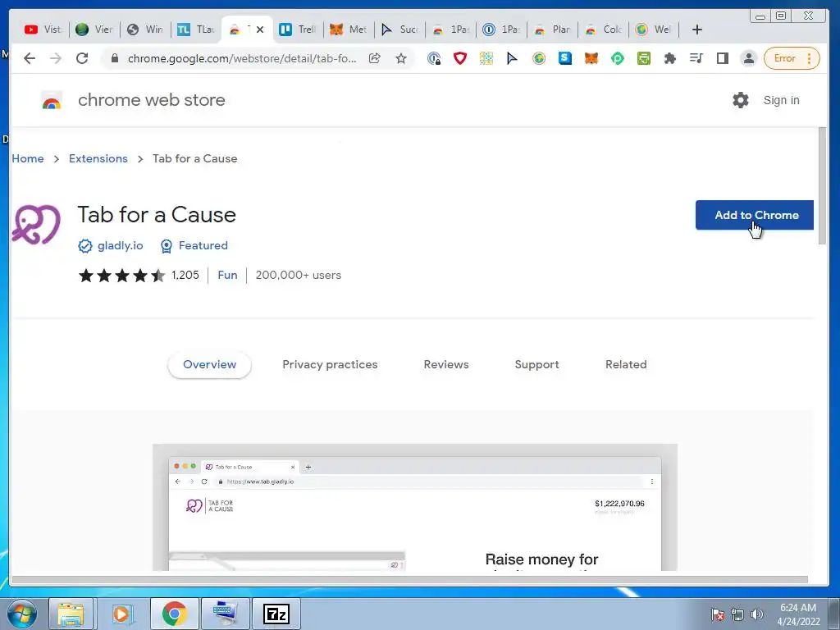Open the taskbar clock showing 6:24 AM

[x=798, y=614]
